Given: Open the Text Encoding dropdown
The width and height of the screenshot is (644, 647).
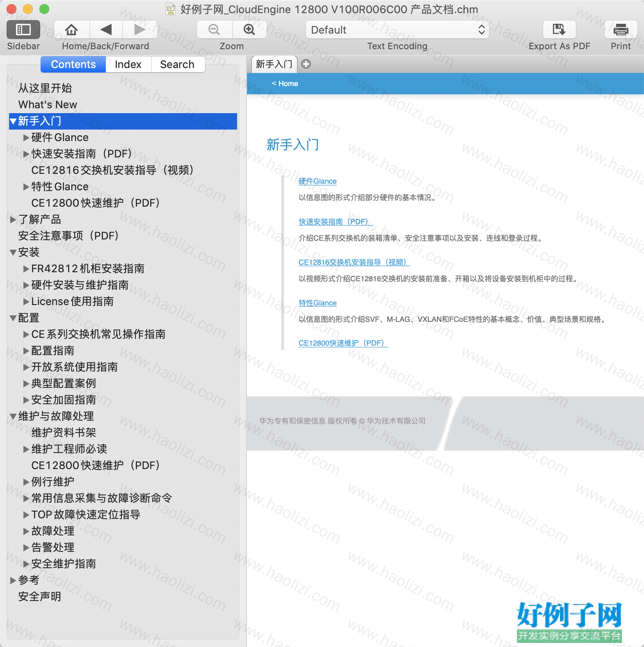Looking at the screenshot, I should click(397, 30).
